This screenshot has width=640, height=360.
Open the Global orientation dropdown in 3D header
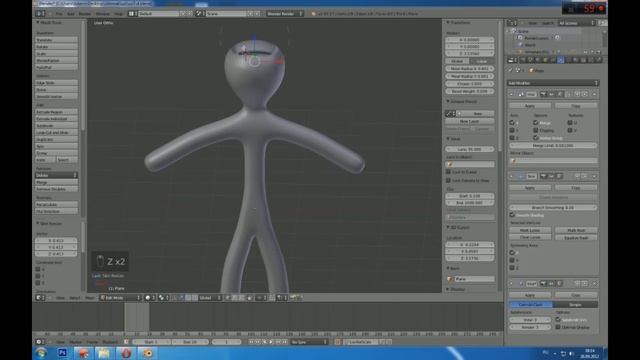point(210,298)
